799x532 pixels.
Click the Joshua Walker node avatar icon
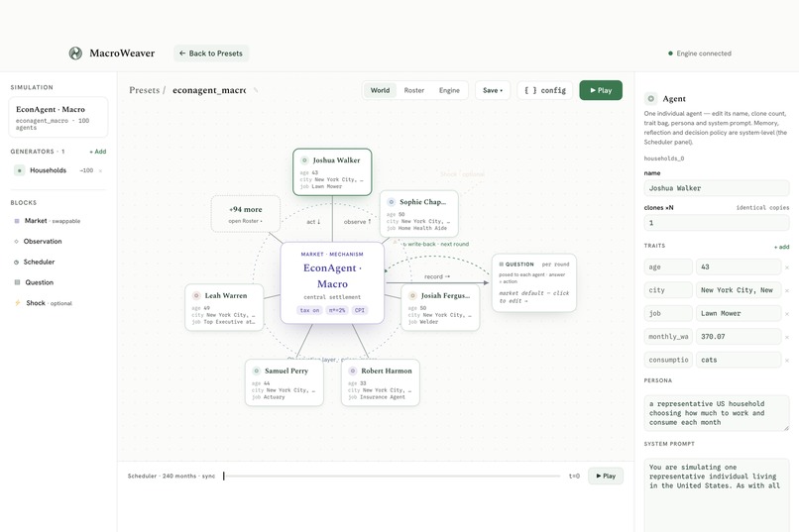(304, 160)
